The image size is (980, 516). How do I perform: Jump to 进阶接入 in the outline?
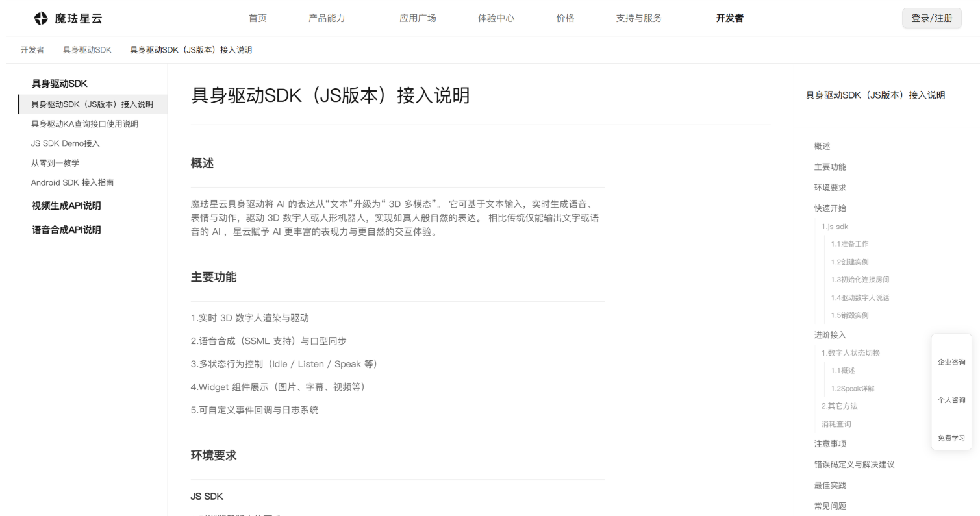coord(830,335)
